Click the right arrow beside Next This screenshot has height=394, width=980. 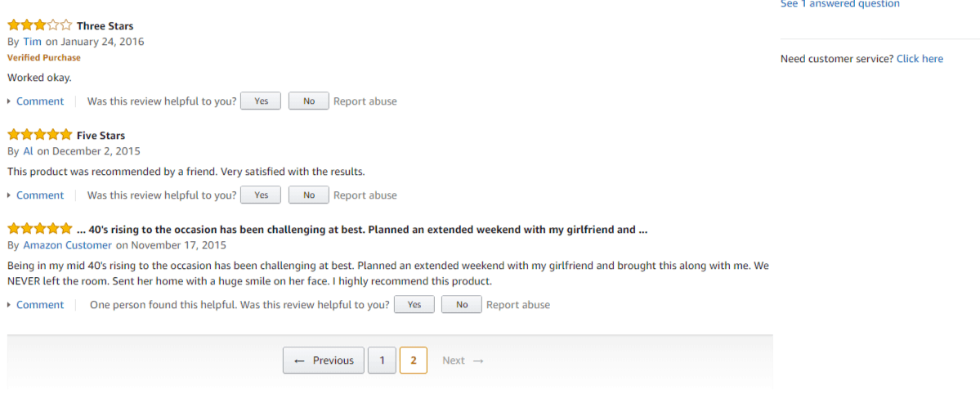tap(478, 360)
